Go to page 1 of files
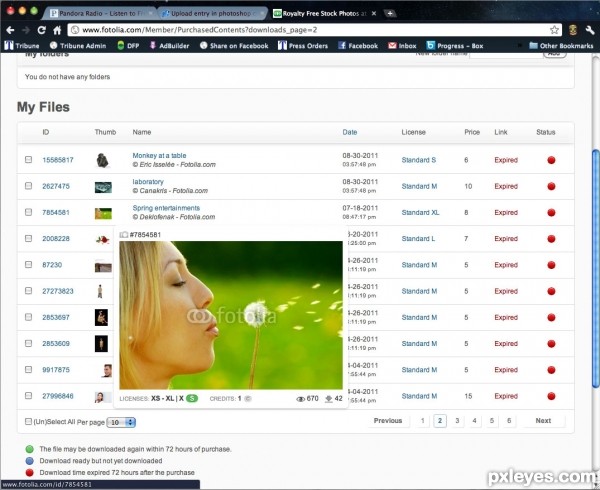The height and width of the screenshot is (490, 600). pyautogui.click(x=422, y=421)
